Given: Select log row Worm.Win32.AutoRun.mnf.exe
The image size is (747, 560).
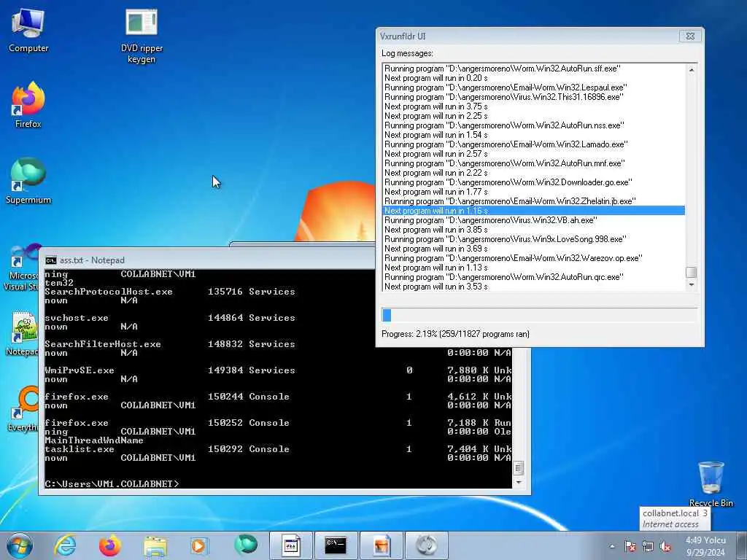Looking at the screenshot, I should [534, 163].
